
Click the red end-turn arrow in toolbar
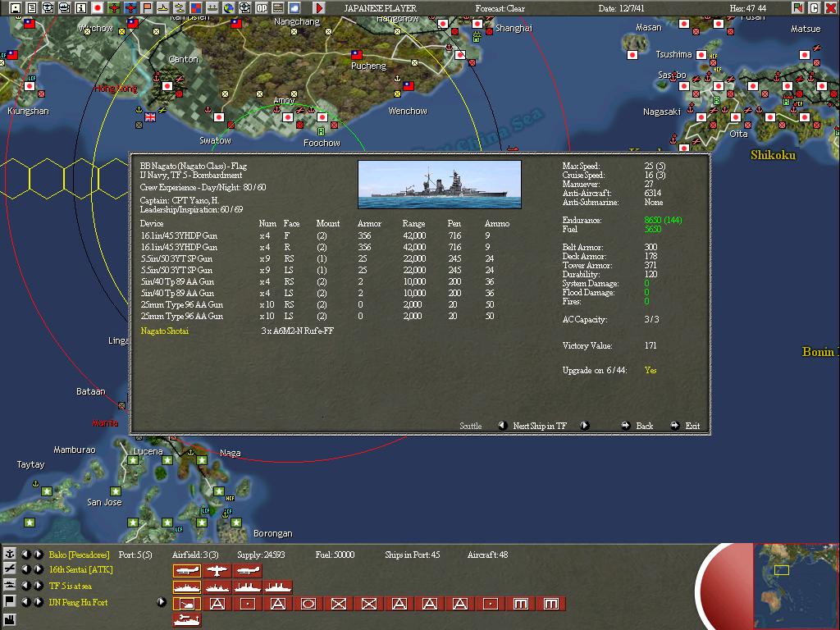click(x=319, y=7)
